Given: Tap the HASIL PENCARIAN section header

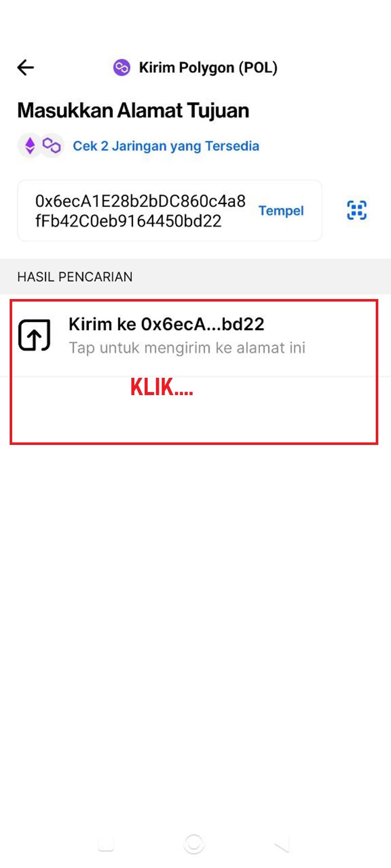Looking at the screenshot, I should pyautogui.click(x=75, y=277).
